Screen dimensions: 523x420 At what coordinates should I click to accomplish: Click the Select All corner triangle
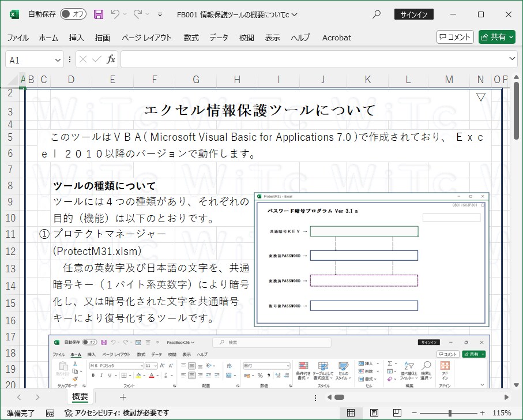pyautogui.click(x=12, y=80)
